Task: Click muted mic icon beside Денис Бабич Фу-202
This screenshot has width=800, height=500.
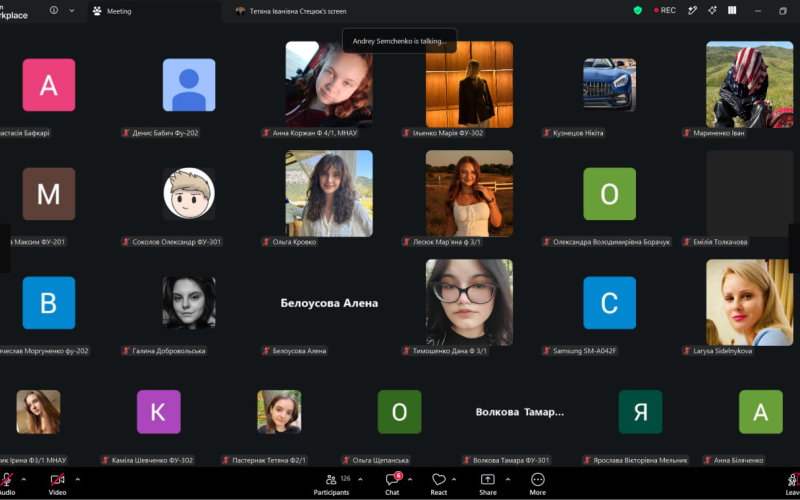Action: (x=126, y=133)
